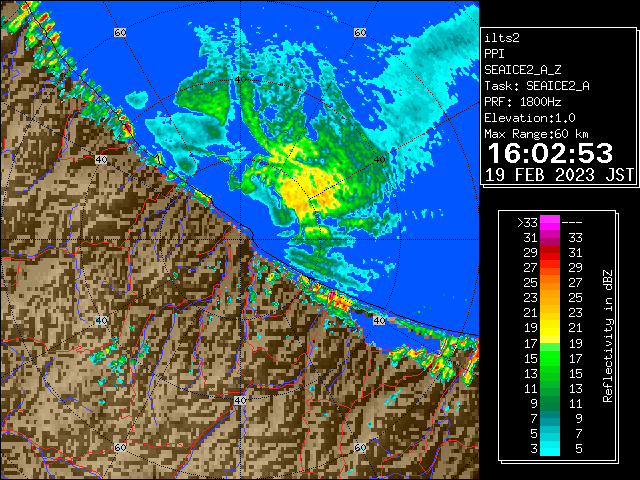The image size is (640, 480).
Task: Click the 40 km label on top vertical axis
Action: coord(240,80)
